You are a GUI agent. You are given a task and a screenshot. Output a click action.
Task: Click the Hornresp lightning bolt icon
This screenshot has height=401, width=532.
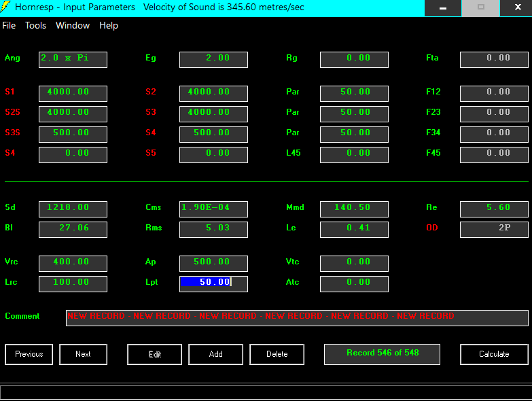click(5, 7)
